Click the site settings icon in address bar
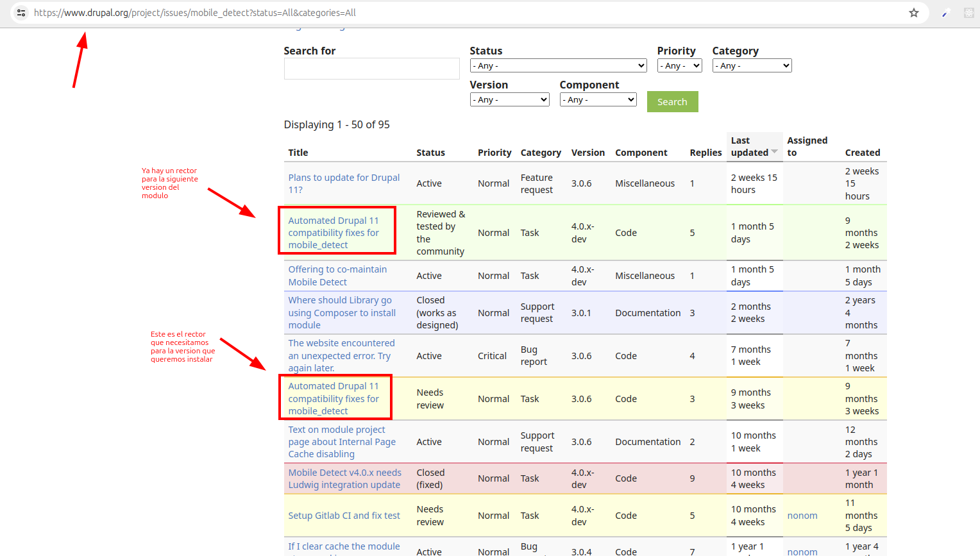This screenshot has height=556, width=980. (21, 13)
